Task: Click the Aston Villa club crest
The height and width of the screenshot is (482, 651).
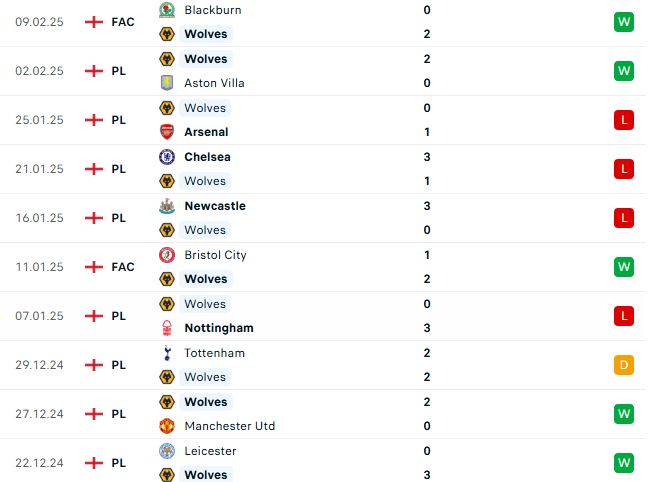Action: (x=167, y=83)
